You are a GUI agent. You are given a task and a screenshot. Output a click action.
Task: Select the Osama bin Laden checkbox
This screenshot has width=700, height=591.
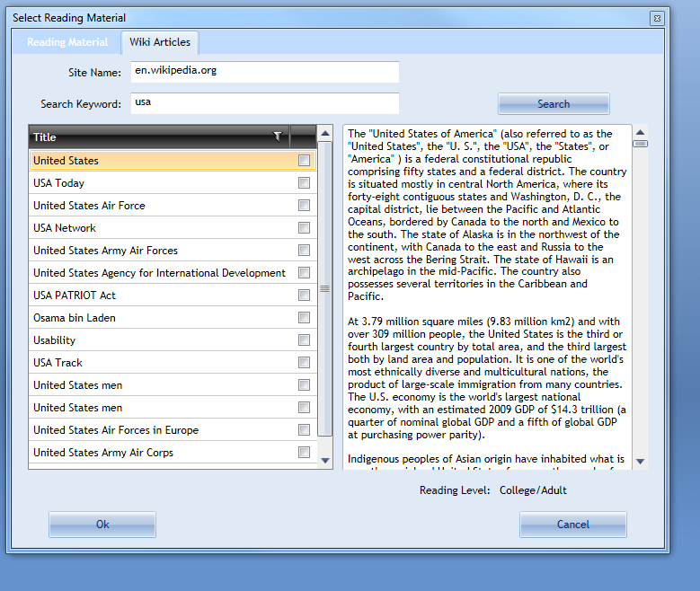[305, 318]
